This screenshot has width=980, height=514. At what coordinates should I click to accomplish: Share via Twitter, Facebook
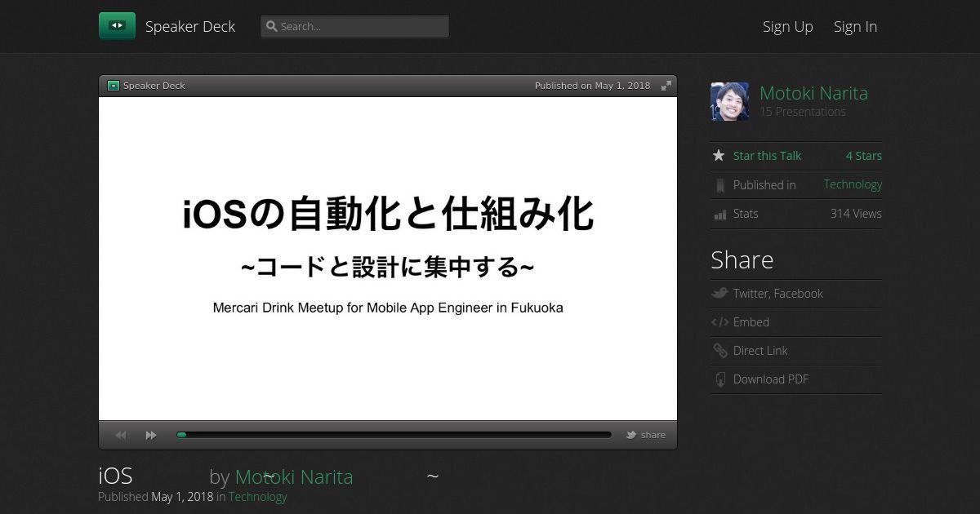(x=777, y=294)
